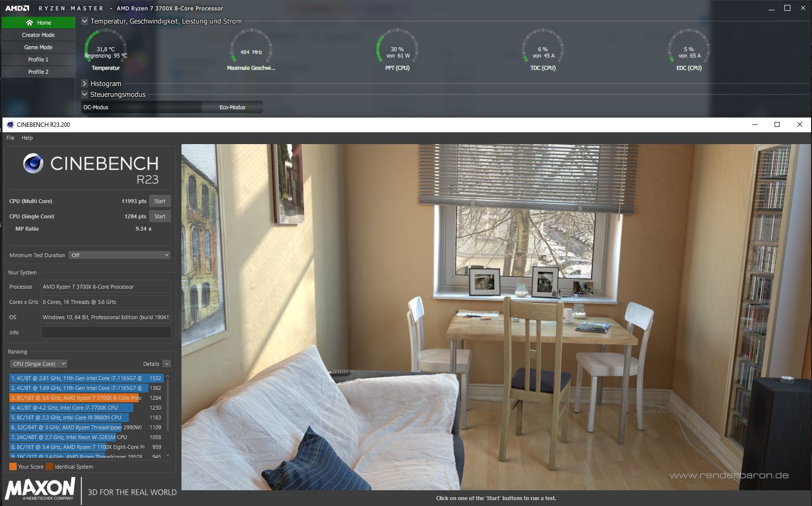Image resolution: width=812 pixels, height=506 pixels.
Task: Select ranking row 3 Ryzen 7 3700X
Action: pos(86,398)
